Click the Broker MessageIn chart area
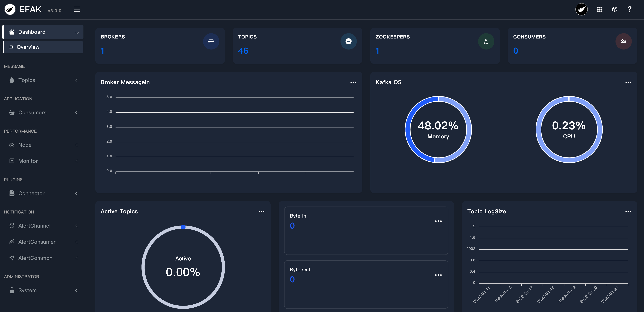The height and width of the screenshot is (312, 644). [234, 135]
